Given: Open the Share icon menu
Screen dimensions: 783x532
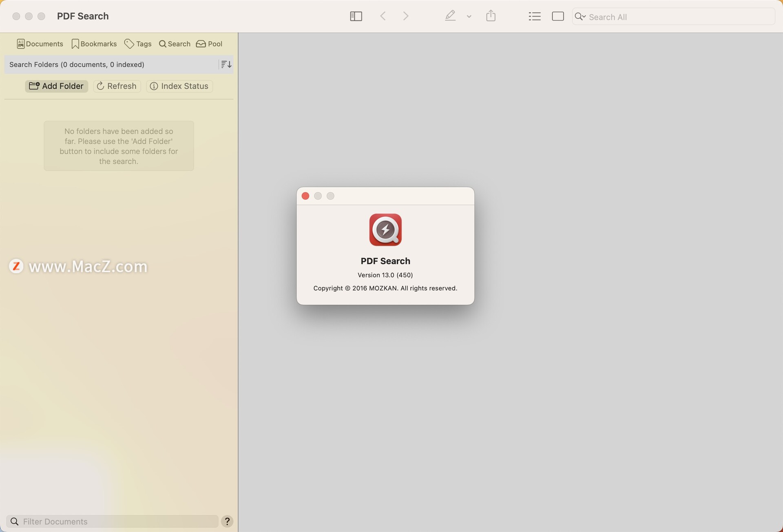Looking at the screenshot, I should (x=491, y=16).
